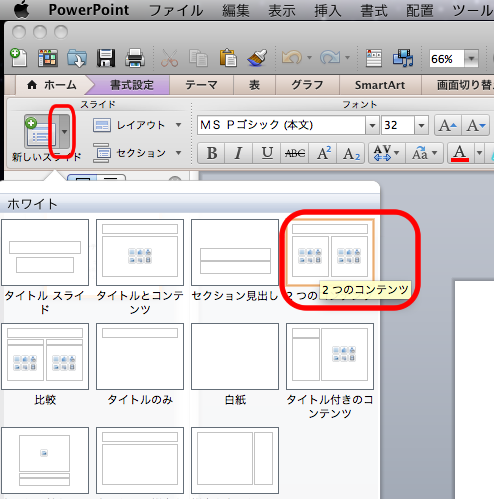Click the Undo arrow icon
494x499 pixels.
pos(292,58)
